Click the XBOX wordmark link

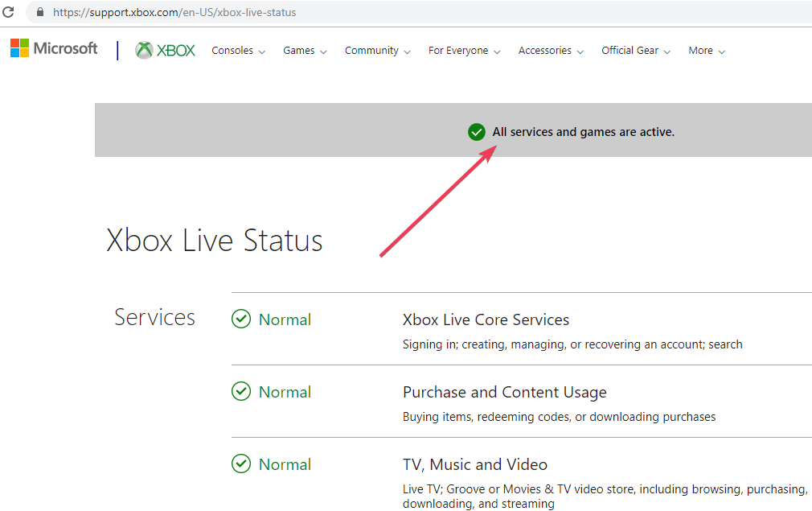click(176, 50)
